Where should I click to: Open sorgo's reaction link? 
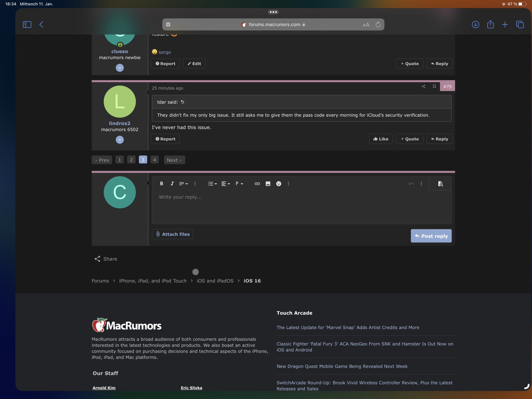[x=165, y=52]
